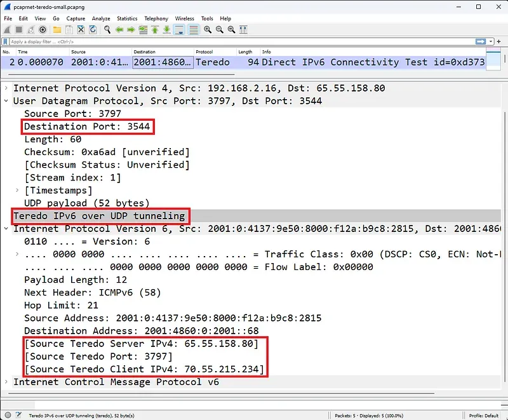Click the save capture file icon
This screenshot has width=508, height=420.
(69, 30)
